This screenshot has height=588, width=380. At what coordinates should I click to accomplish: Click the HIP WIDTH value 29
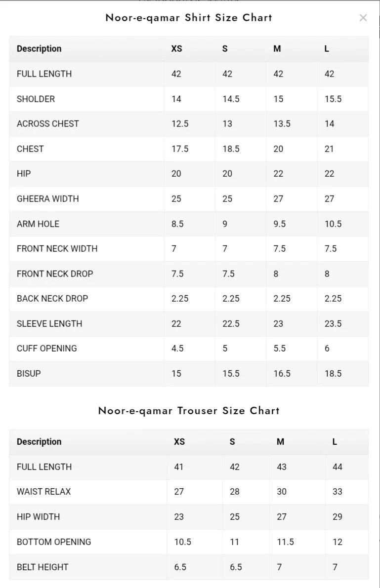click(x=337, y=517)
